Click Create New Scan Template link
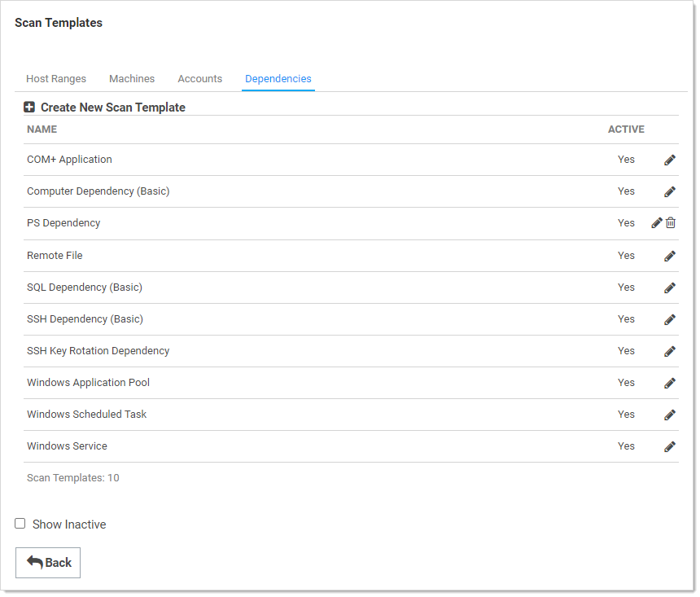This screenshot has height=597, width=700. (113, 108)
